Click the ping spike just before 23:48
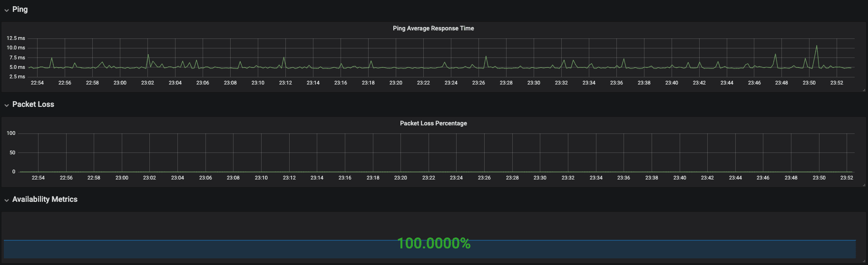This screenshot has height=265, width=868. coord(775,54)
